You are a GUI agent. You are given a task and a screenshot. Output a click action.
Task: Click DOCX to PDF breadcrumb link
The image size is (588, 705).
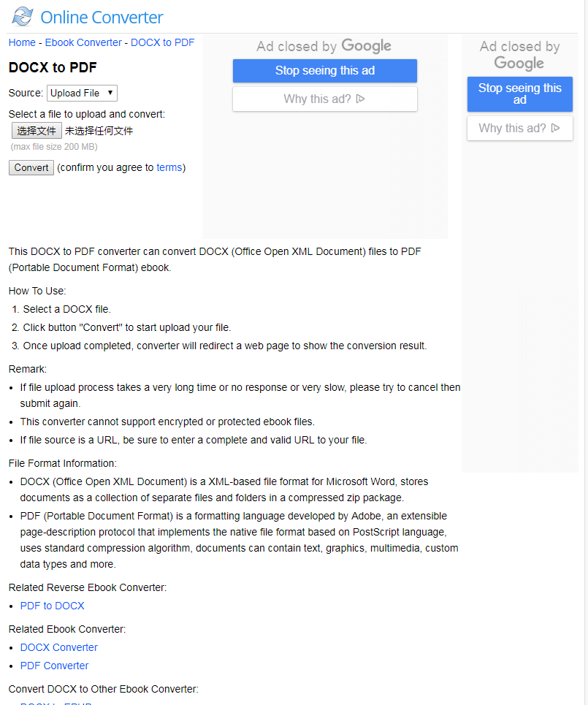click(x=162, y=42)
